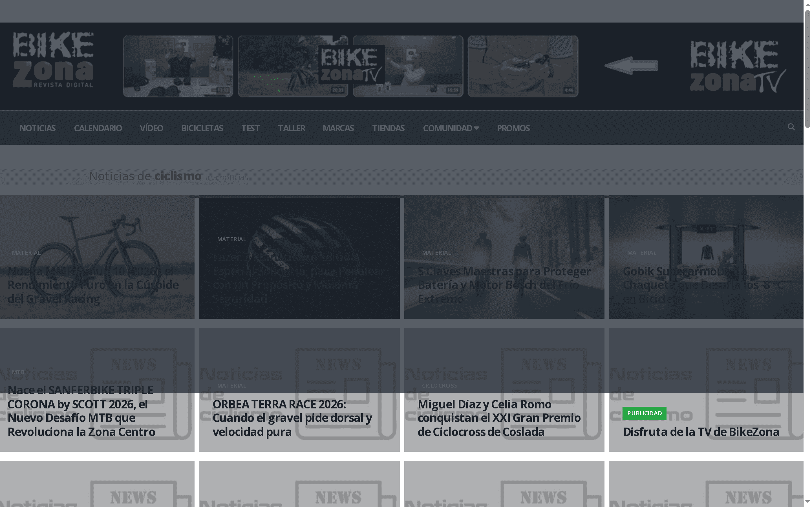Open the BICICLETAS section
812x507 pixels.
coord(202,128)
